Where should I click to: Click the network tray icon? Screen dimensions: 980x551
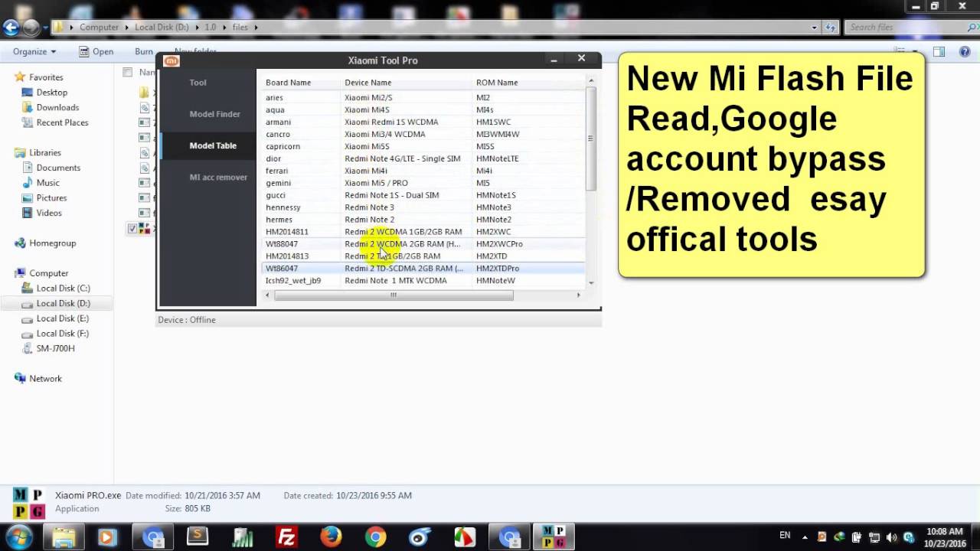[874, 537]
